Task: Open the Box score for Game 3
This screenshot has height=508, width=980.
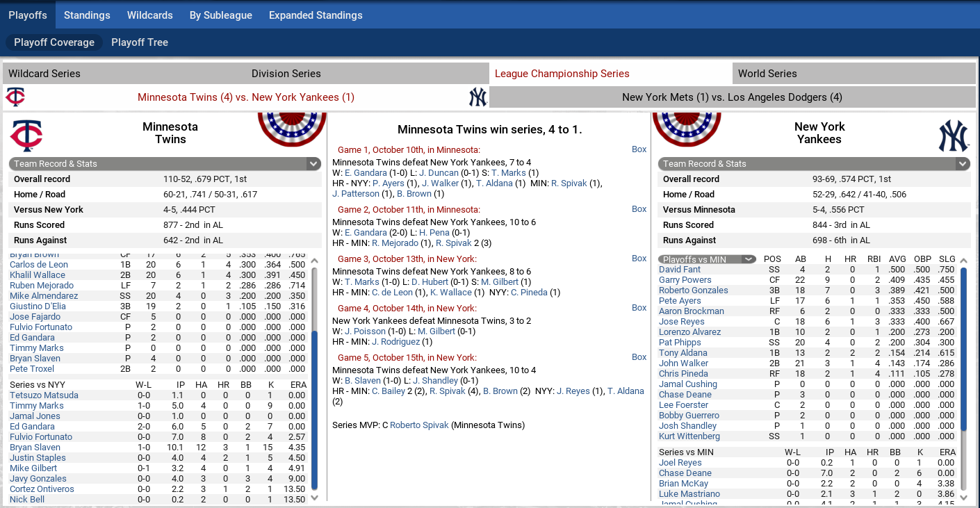Action: (639, 259)
